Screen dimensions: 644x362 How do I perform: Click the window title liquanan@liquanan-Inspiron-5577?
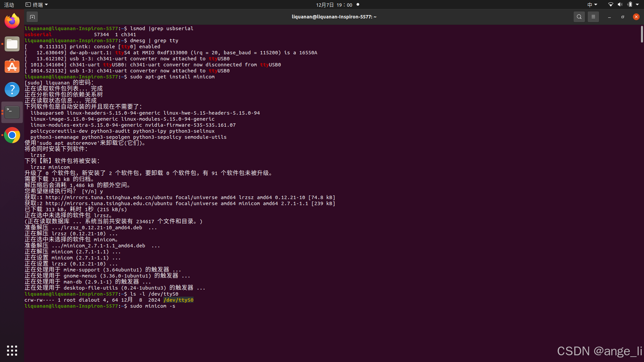tap(334, 17)
